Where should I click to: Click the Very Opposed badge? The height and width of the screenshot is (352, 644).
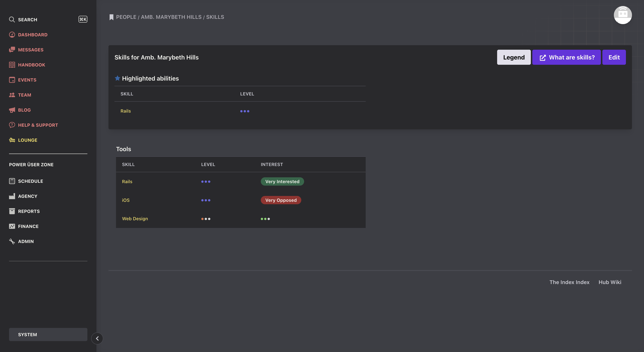point(281,200)
